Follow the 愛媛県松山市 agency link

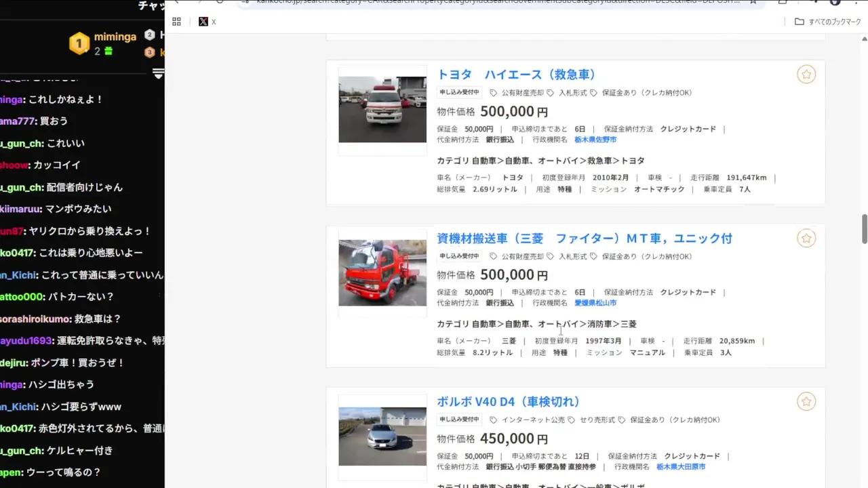[x=595, y=303]
